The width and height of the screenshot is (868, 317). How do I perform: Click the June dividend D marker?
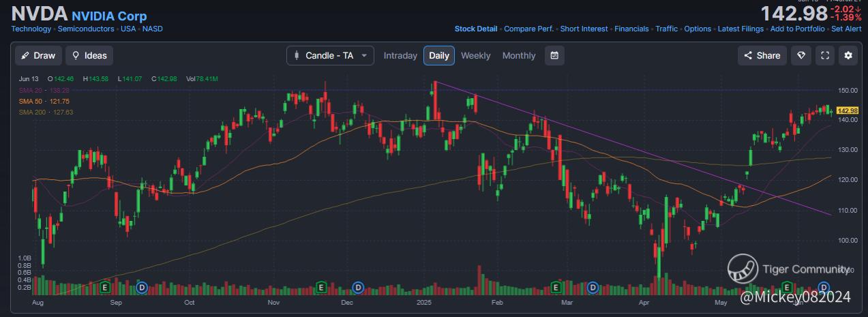824,287
